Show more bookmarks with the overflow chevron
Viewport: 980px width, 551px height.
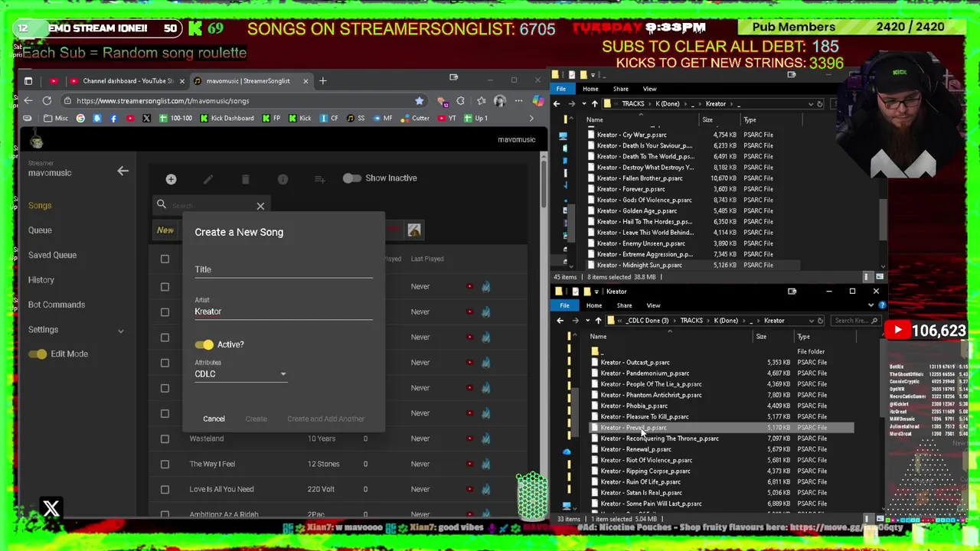pos(531,118)
